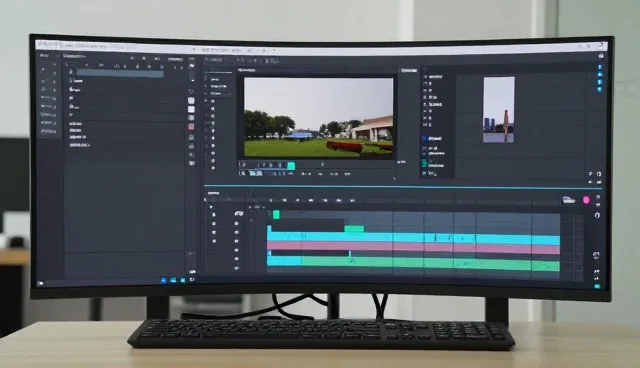This screenshot has height=368, width=640.
Task: Click the pink square icon in the vertical tool strip
Action: tap(191, 127)
